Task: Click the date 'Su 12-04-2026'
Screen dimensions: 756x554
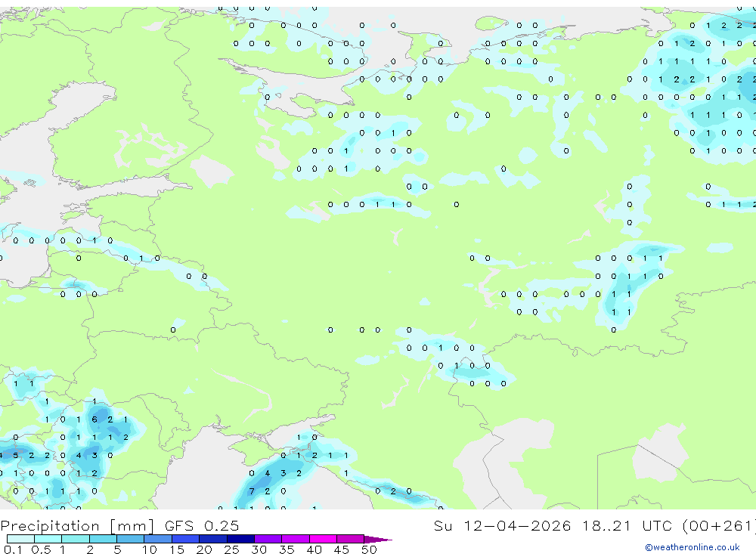Action: 502,526
